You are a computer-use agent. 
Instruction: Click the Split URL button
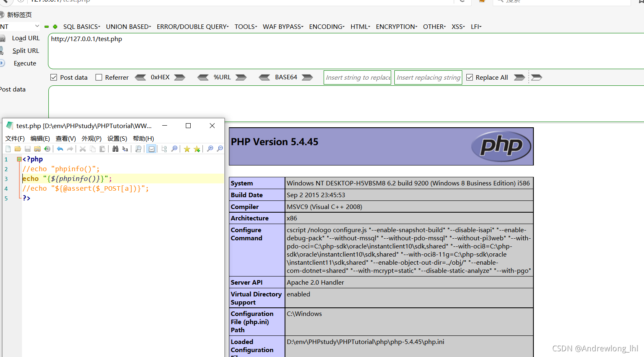coord(26,51)
